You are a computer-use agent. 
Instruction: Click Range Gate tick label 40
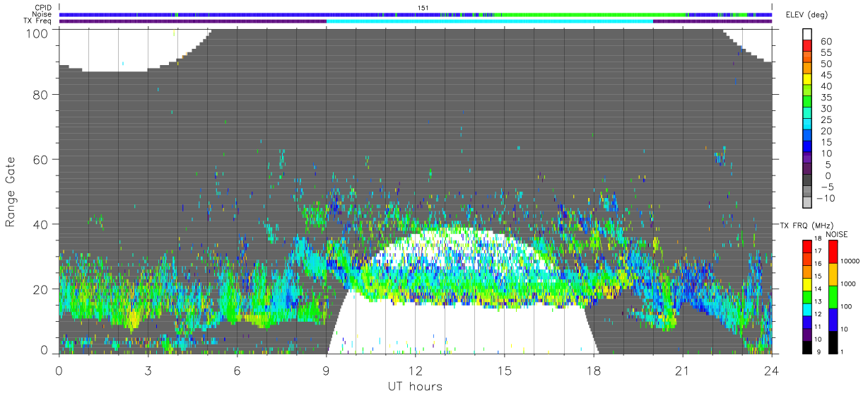coord(40,224)
